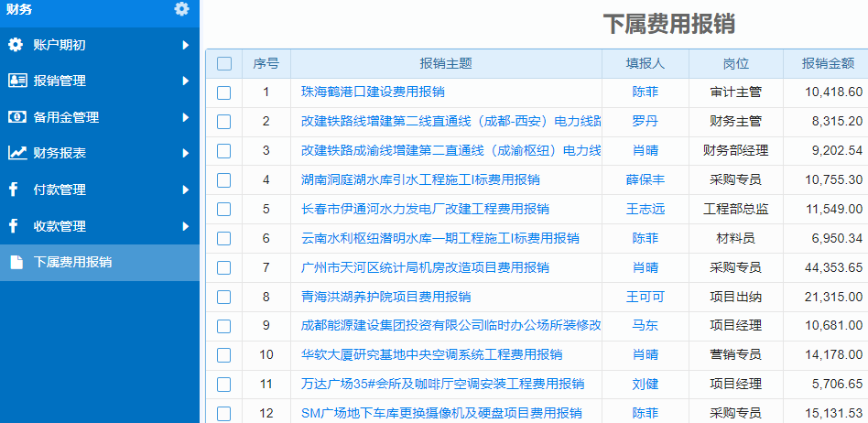Click the money icon for 备用金管理
This screenshot has width=868, height=423.
pos(16,117)
